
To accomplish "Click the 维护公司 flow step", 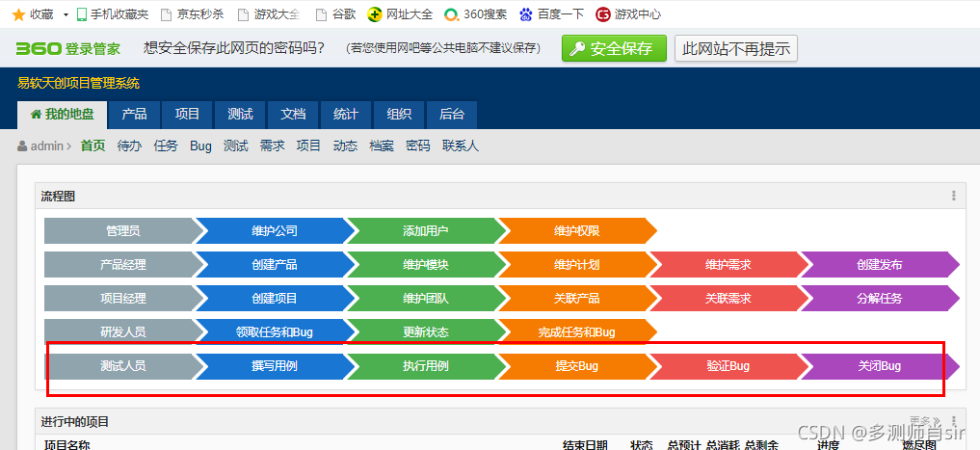I will tap(275, 230).
